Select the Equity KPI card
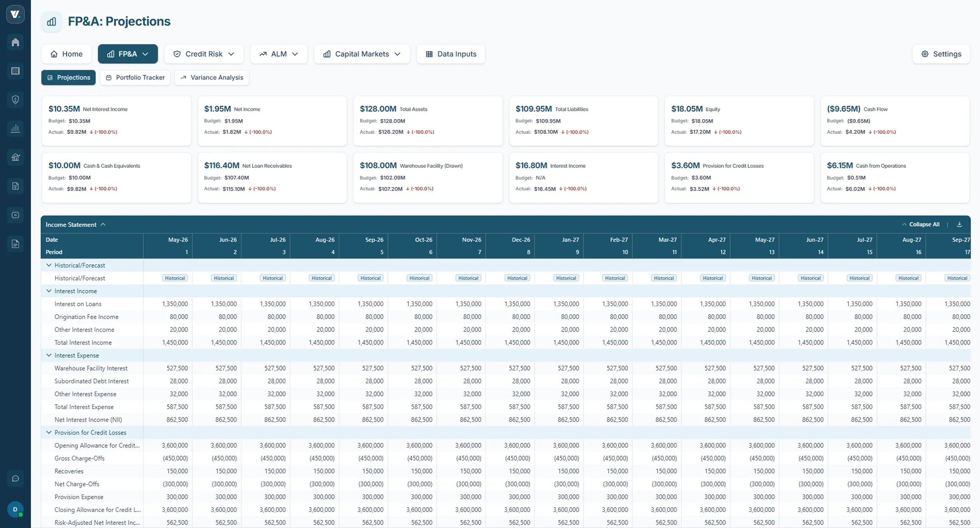980x528 pixels. pyautogui.click(x=739, y=121)
